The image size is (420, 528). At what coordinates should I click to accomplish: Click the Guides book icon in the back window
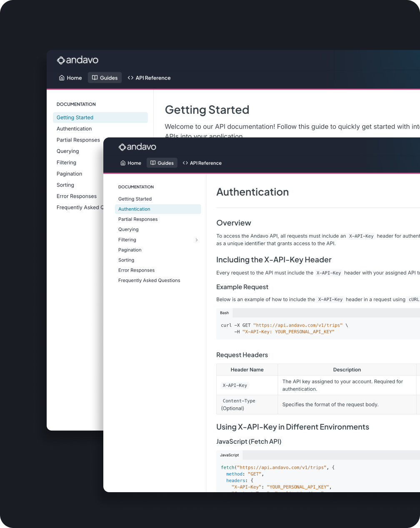(x=95, y=78)
